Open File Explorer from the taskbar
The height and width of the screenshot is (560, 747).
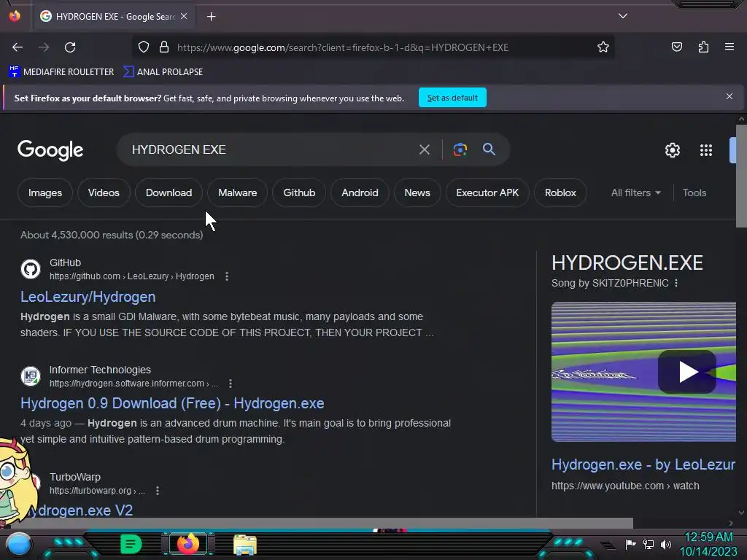(x=245, y=545)
